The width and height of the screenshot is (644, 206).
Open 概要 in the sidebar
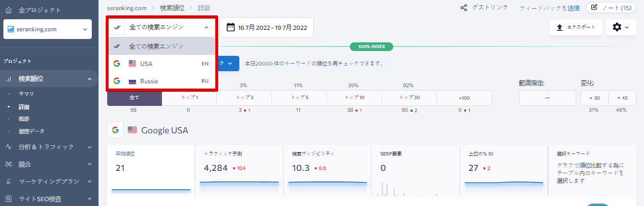[x=24, y=119]
